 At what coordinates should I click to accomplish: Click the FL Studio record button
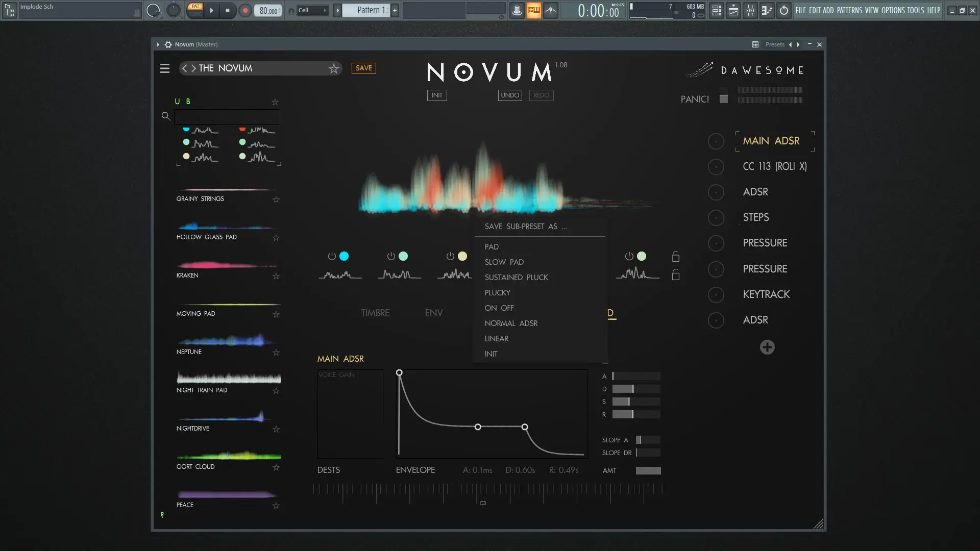pyautogui.click(x=245, y=10)
